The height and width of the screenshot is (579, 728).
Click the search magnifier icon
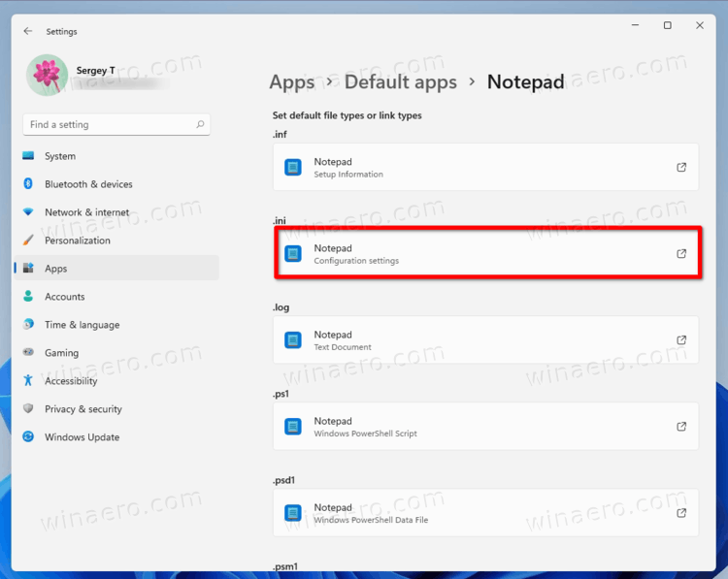point(200,125)
